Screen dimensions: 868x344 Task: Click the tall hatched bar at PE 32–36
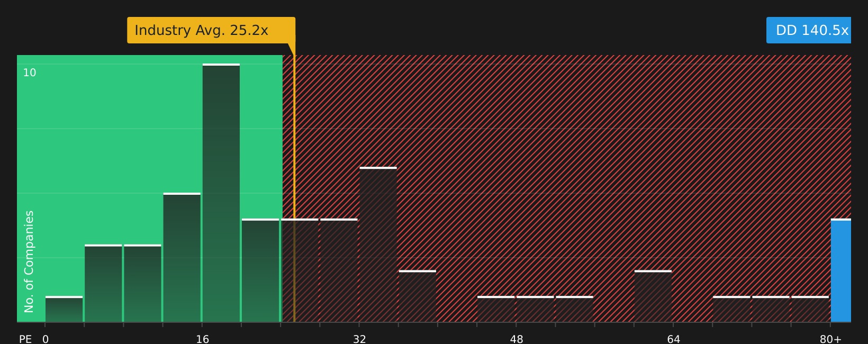click(x=378, y=245)
